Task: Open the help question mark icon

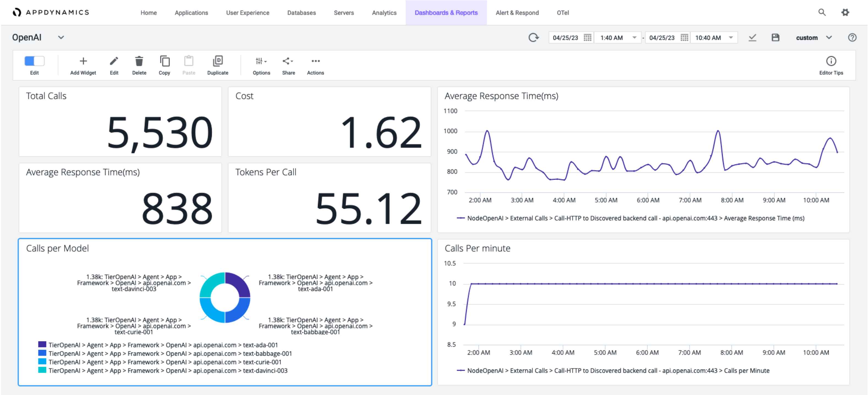Action: 852,37
